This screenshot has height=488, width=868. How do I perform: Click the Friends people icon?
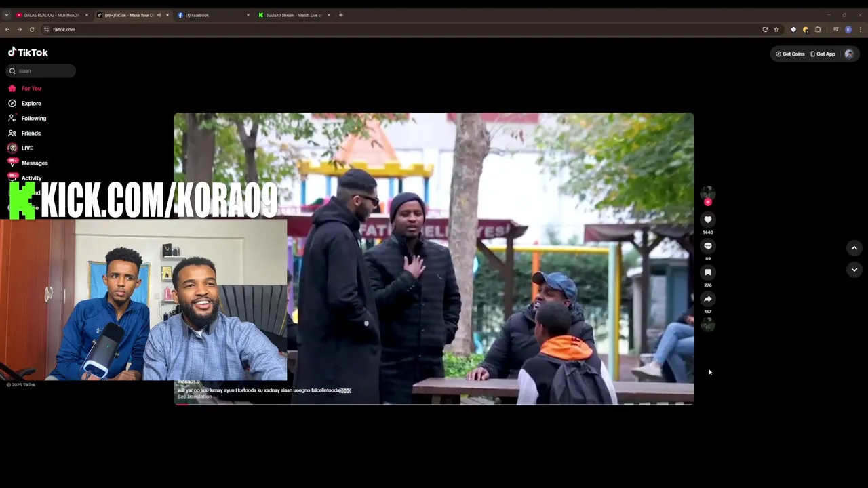click(x=12, y=134)
